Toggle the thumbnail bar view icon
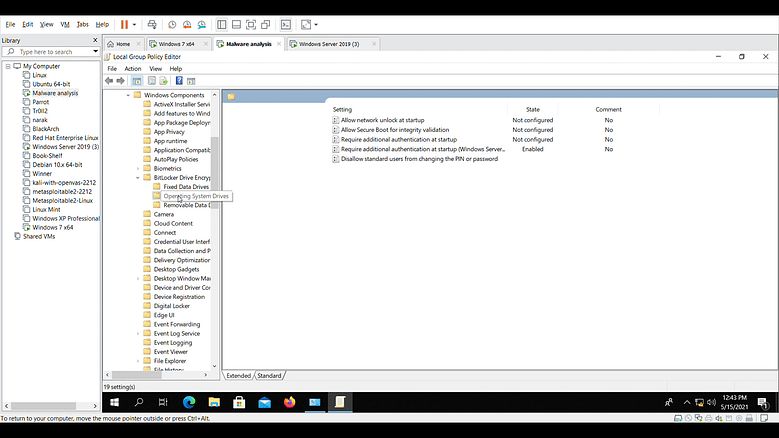This screenshot has height=438, width=779. (x=236, y=24)
